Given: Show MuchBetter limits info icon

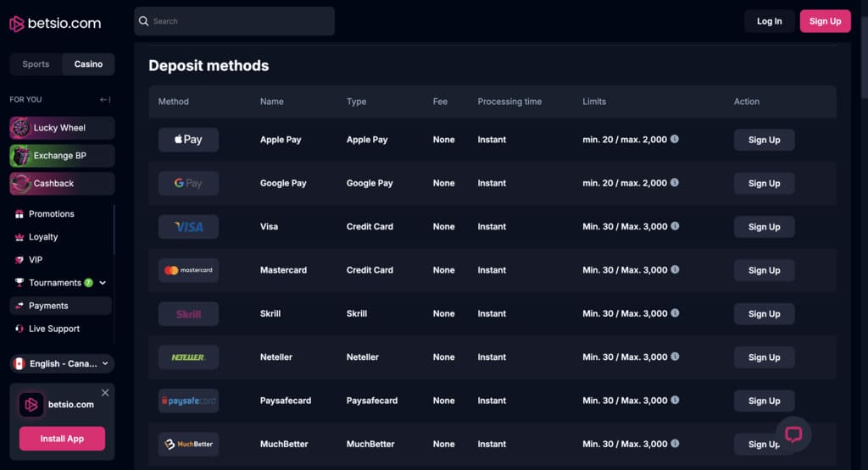Looking at the screenshot, I should [x=675, y=444].
